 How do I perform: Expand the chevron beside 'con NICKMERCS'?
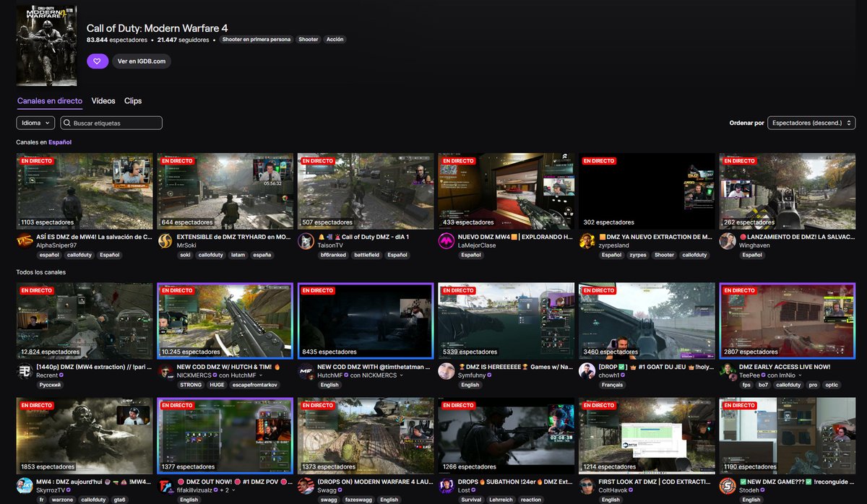pyautogui.click(x=402, y=376)
